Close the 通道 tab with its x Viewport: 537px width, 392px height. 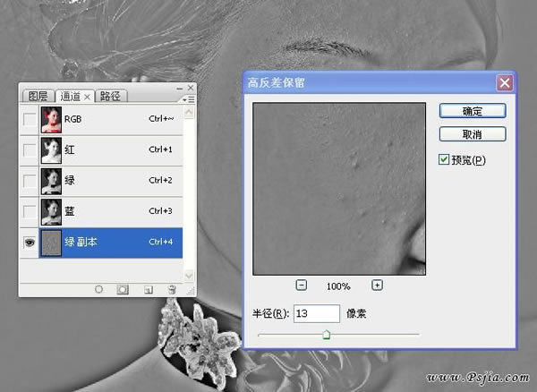pyautogui.click(x=88, y=98)
